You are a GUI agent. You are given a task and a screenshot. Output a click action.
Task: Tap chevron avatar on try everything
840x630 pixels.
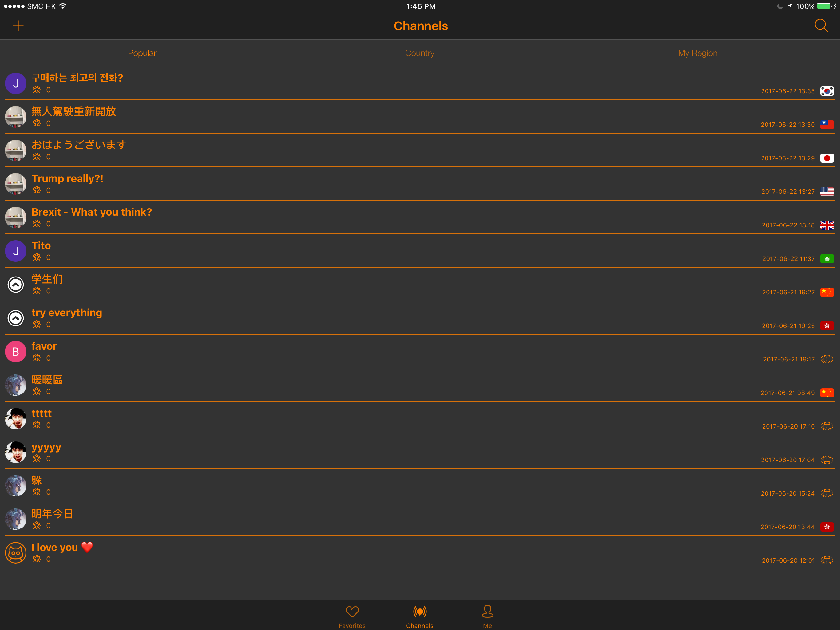(16, 318)
